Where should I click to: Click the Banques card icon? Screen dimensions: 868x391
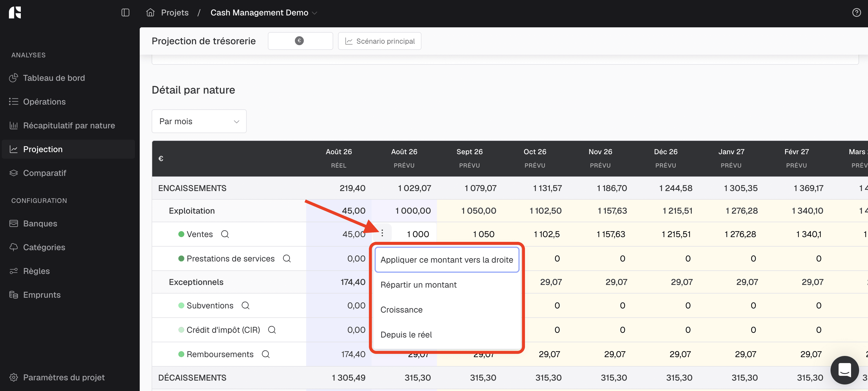[13, 223]
